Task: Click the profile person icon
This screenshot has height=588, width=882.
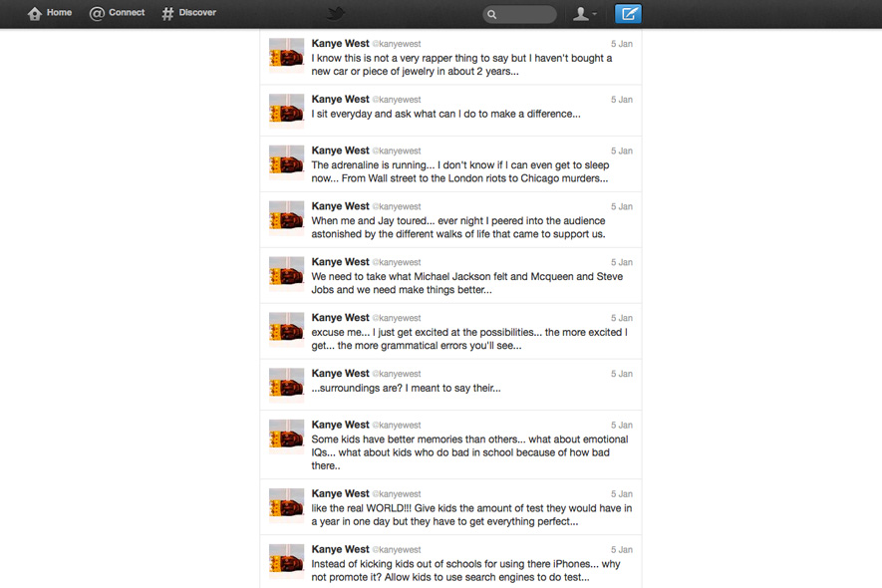Action: tap(580, 14)
